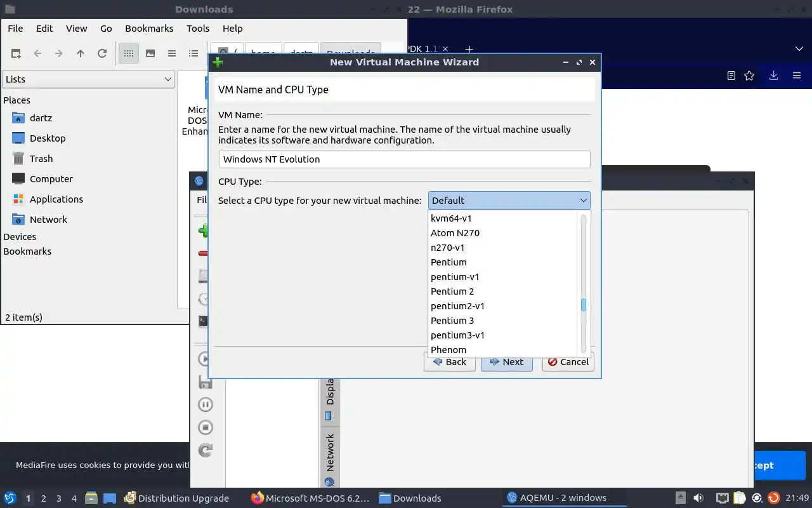Open Trash in Places sidebar
Viewport: 812px width, 508px height.
41,159
